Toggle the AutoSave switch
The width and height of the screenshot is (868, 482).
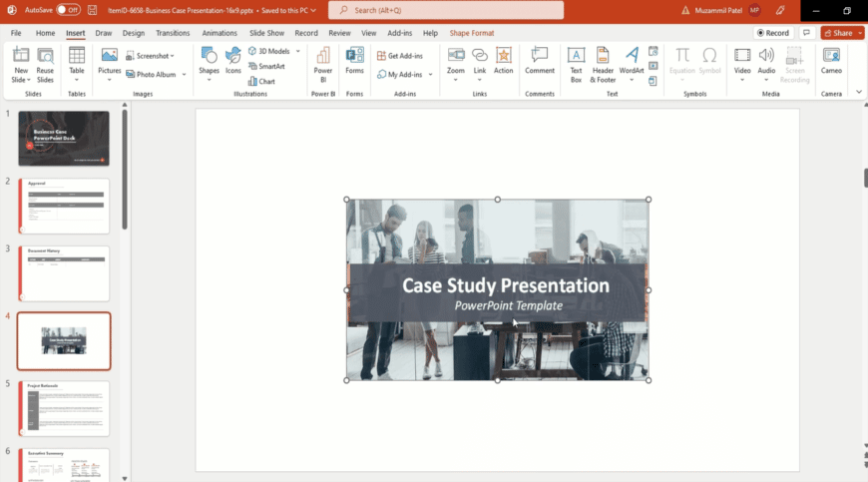[x=68, y=9]
